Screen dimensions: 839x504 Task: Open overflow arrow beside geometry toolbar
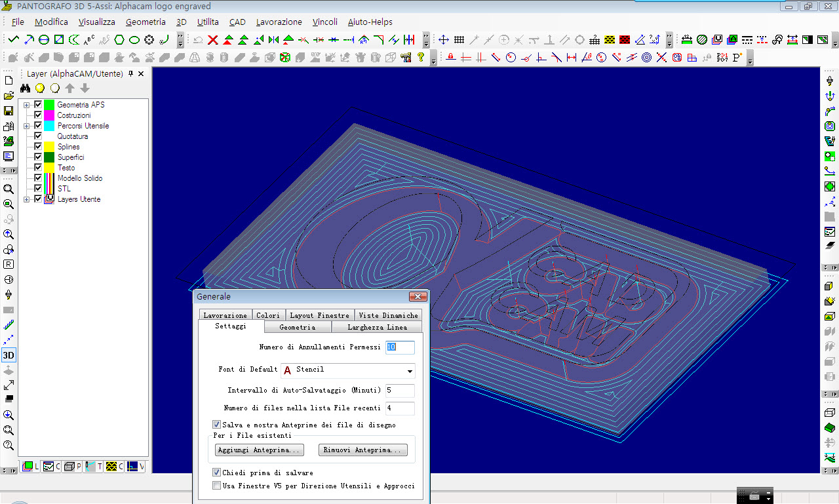180,40
